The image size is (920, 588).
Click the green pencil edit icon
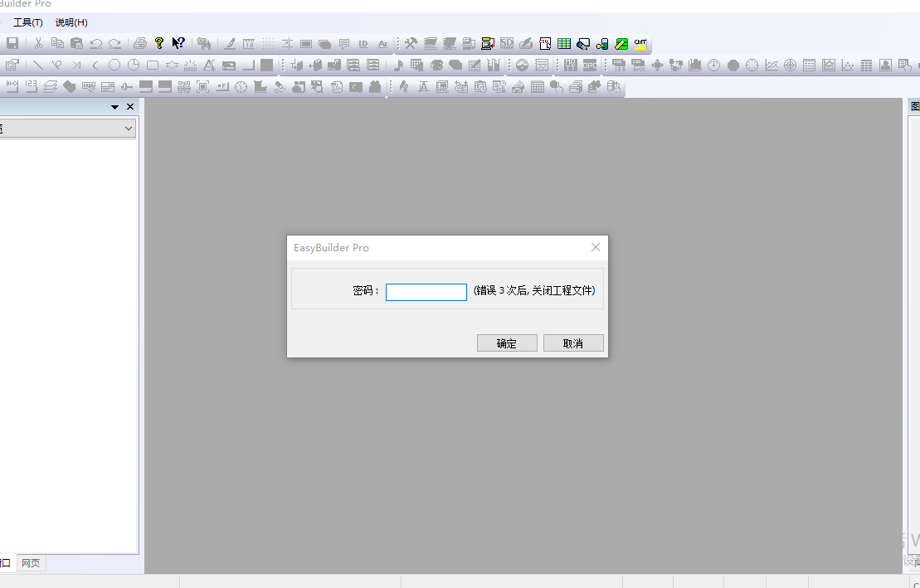pos(621,43)
